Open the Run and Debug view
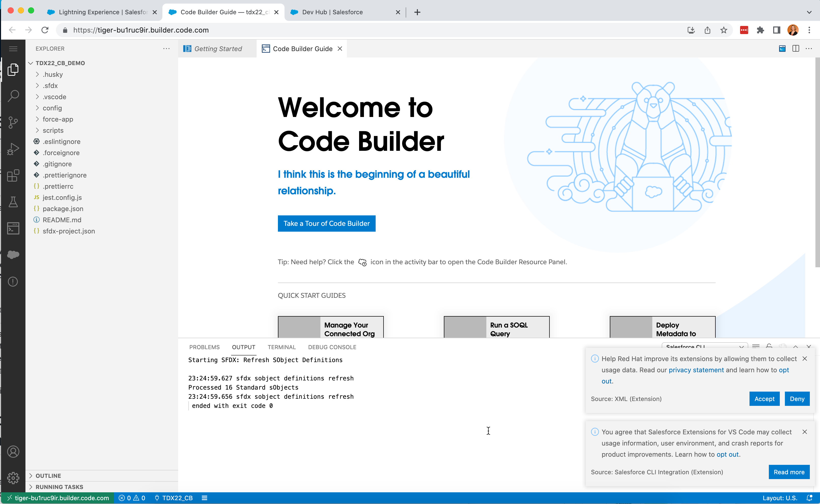Viewport: 820px width, 504px height. click(x=13, y=149)
